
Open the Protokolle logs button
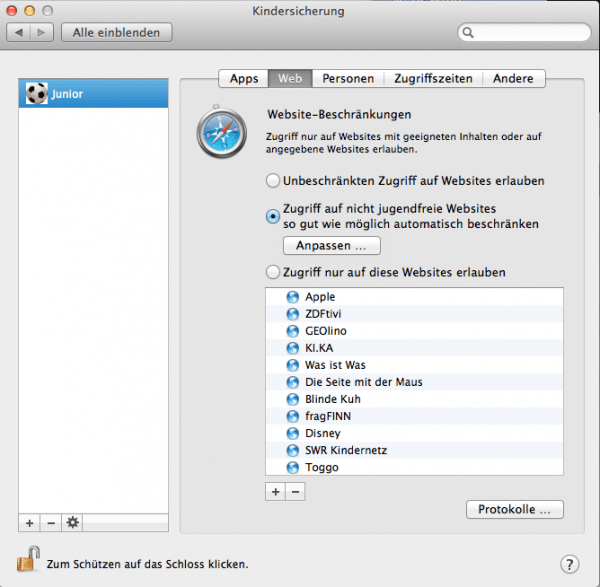click(x=515, y=509)
